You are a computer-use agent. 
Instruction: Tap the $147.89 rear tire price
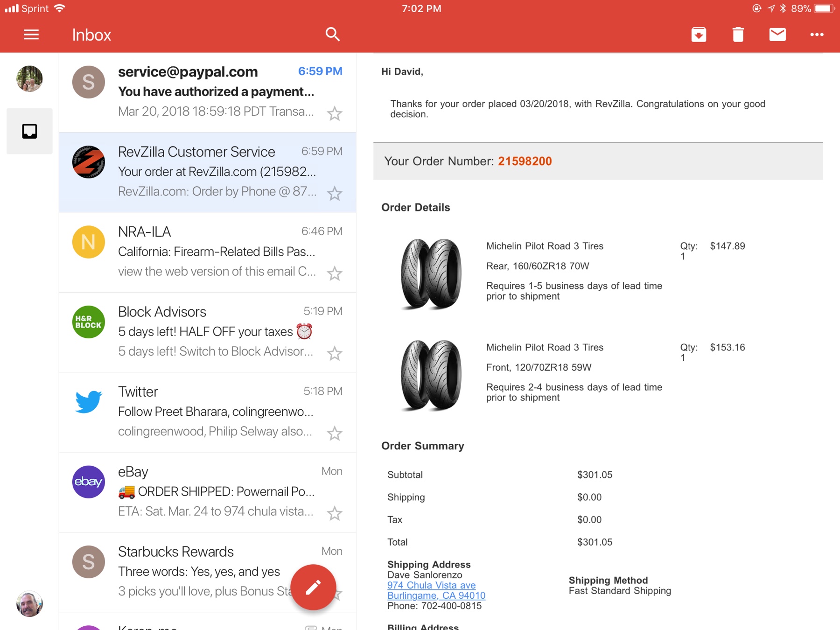coord(728,246)
